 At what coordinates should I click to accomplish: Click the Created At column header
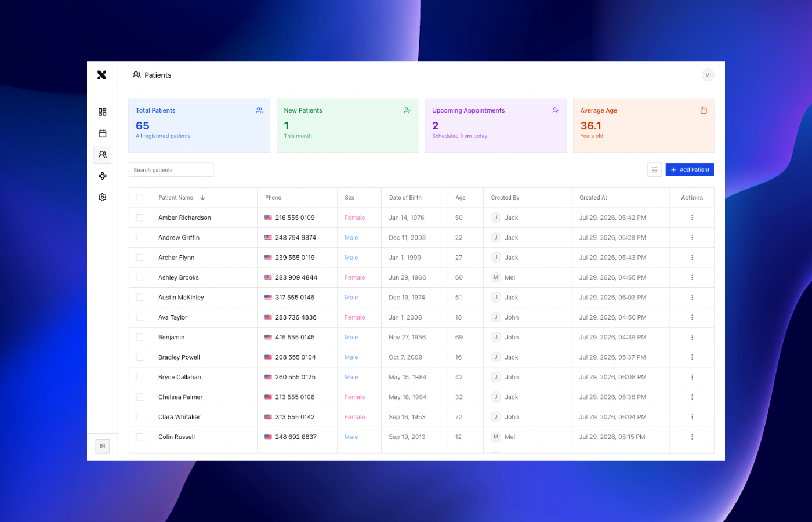coord(593,198)
